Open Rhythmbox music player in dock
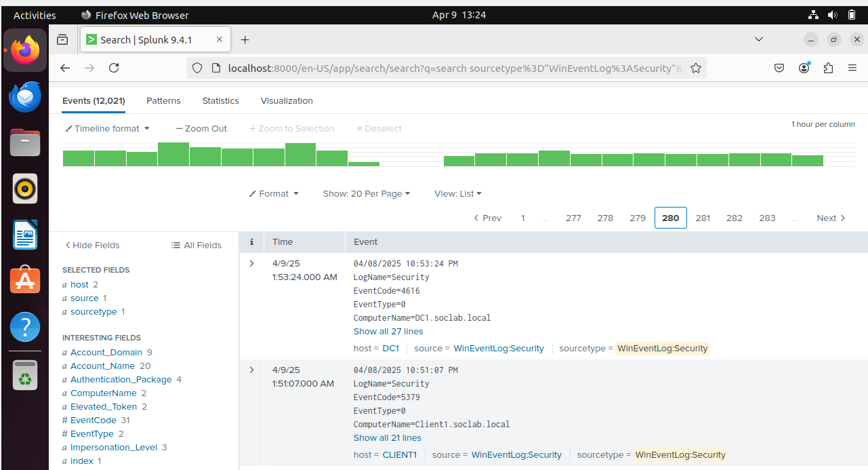Screen dimensions: 868x470 tap(25, 189)
